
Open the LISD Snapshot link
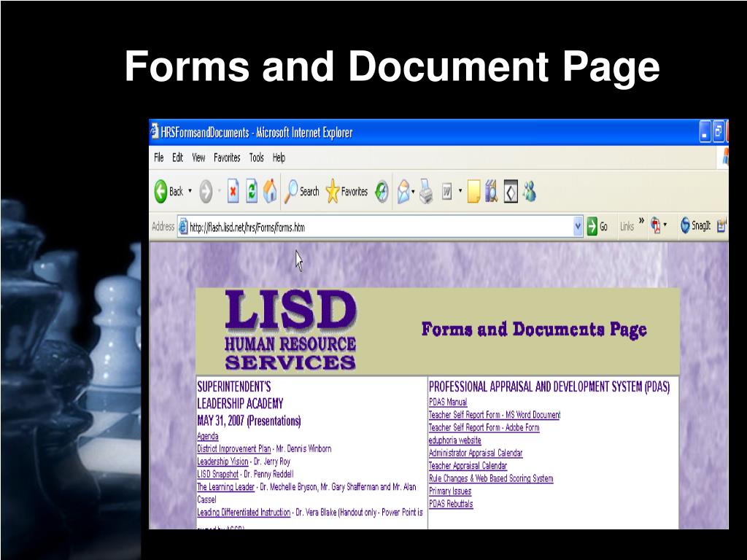[x=217, y=474]
